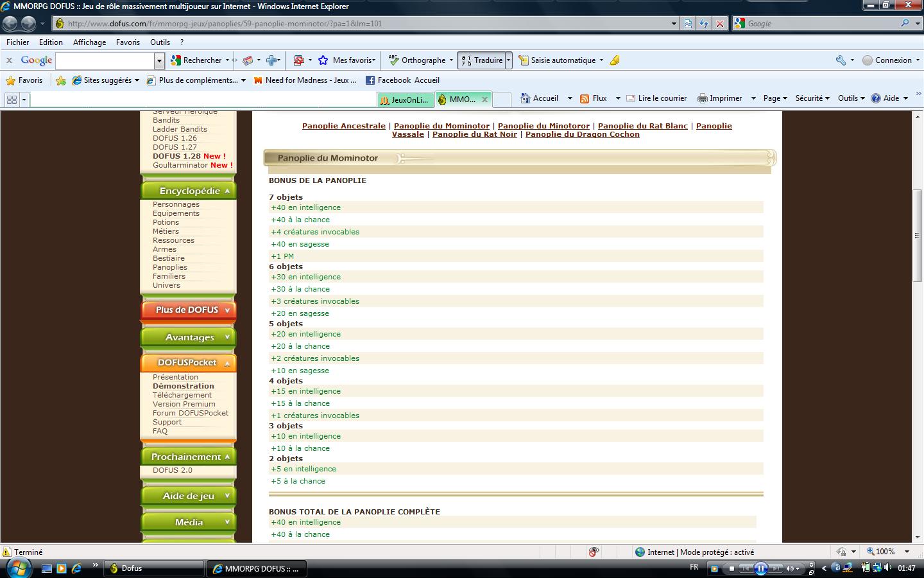Open the Page dropdown menu
The height and width of the screenshot is (578, 924).
[x=775, y=98]
